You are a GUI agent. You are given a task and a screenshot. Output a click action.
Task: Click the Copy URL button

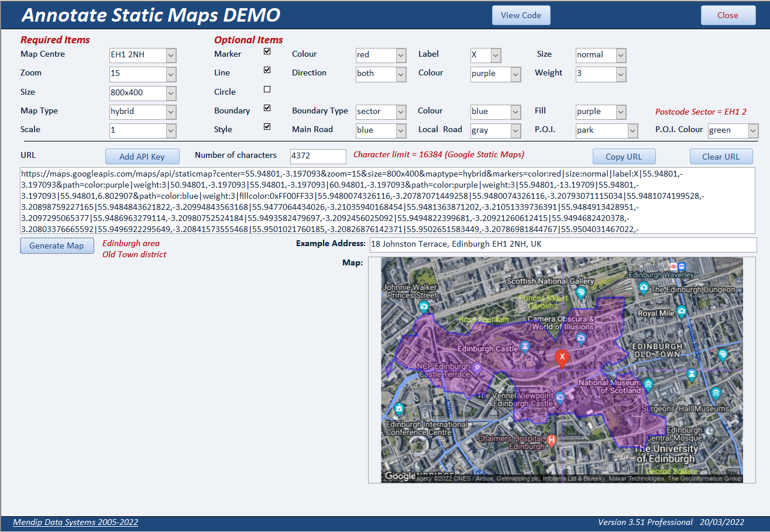point(624,157)
